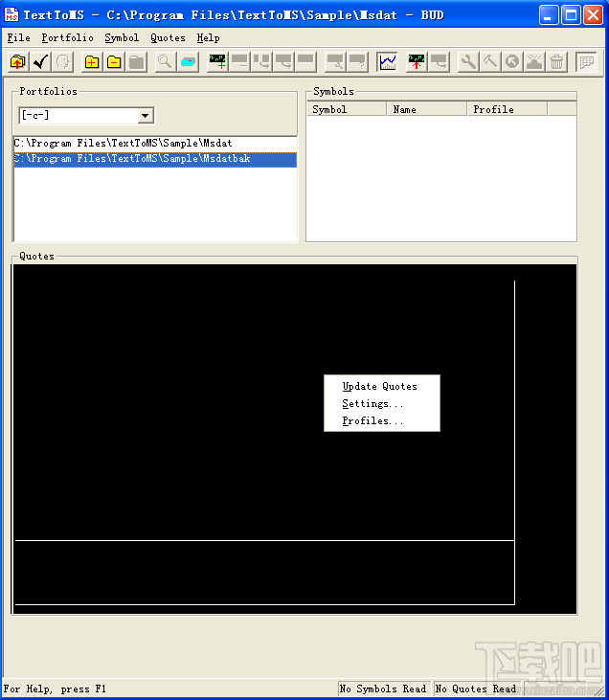Minimize the TextToMS window

549,15
